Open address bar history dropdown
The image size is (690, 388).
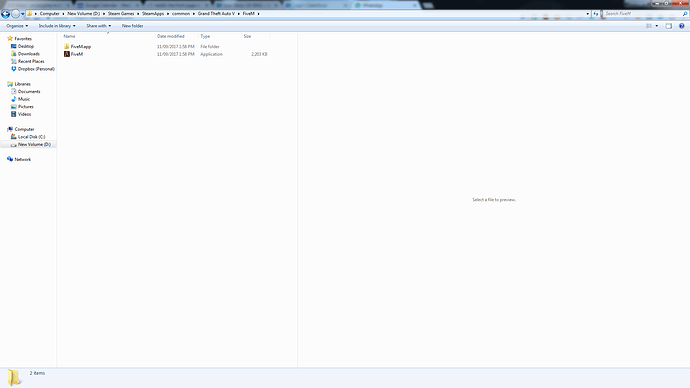tap(587, 14)
